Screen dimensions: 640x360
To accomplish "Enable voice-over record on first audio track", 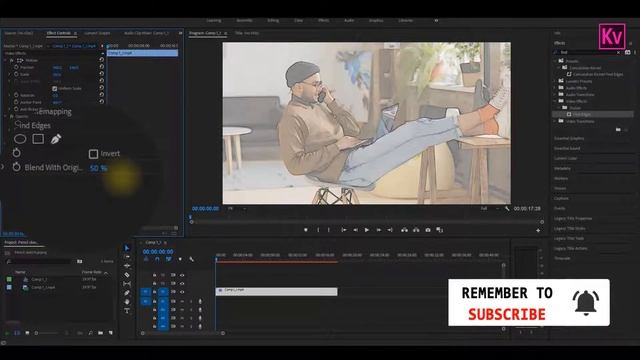I will [200, 301].
